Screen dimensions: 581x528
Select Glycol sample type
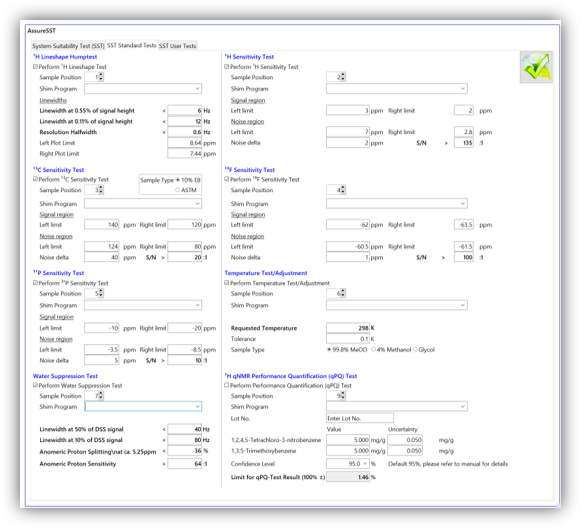click(x=415, y=350)
